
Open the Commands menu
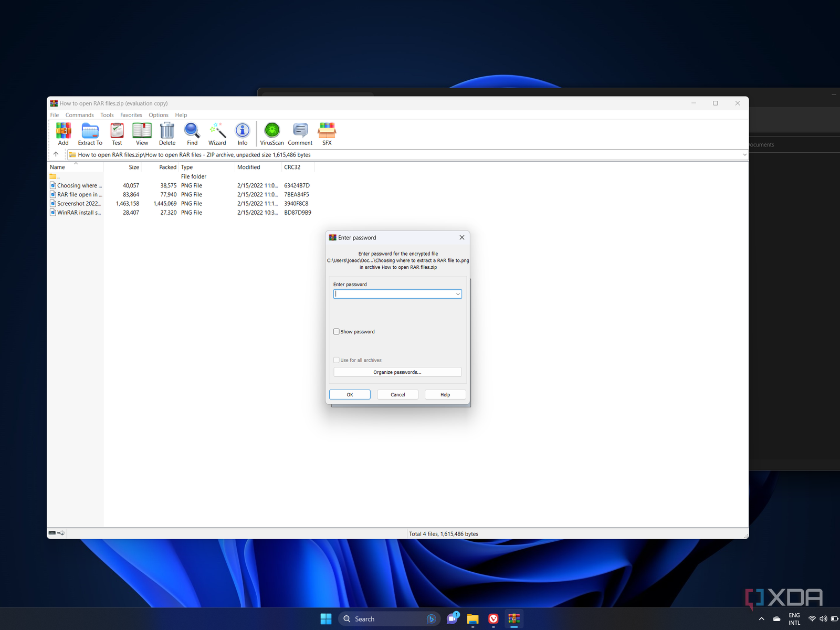click(79, 115)
